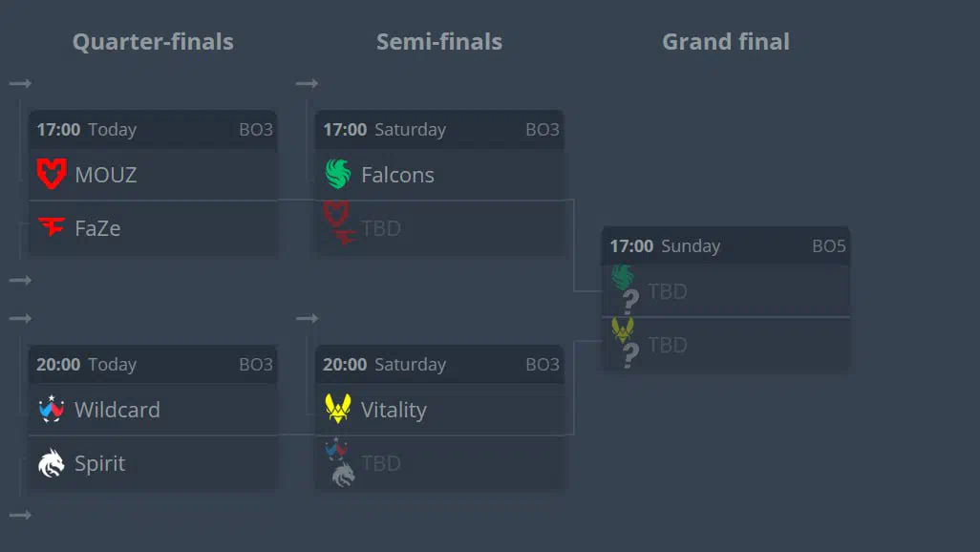This screenshot has height=552, width=980.
Task: Click the Spirit dragon logo icon
Action: click(x=52, y=463)
